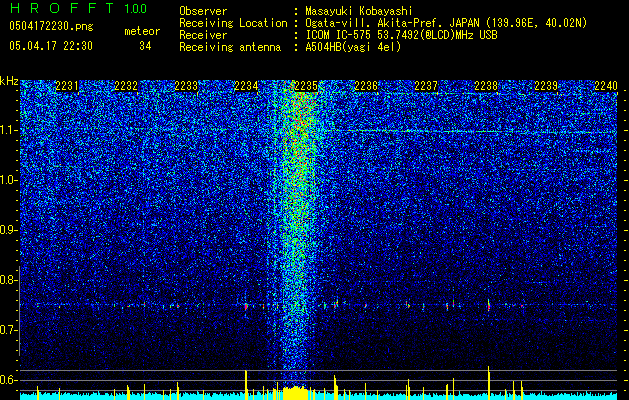Screen dimensions: 629x400
Task: Click the 1.1 frequency axis label
Action: (x=9, y=130)
